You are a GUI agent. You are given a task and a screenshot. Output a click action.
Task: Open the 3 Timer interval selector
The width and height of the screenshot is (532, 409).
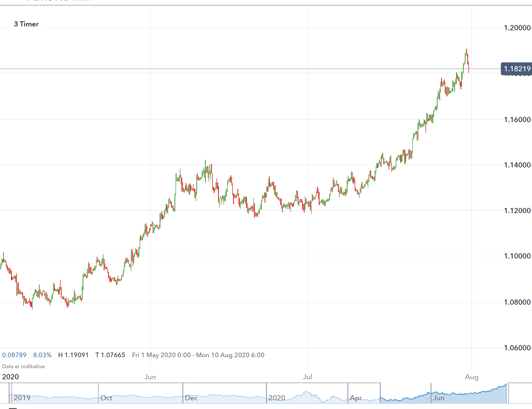[26, 24]
